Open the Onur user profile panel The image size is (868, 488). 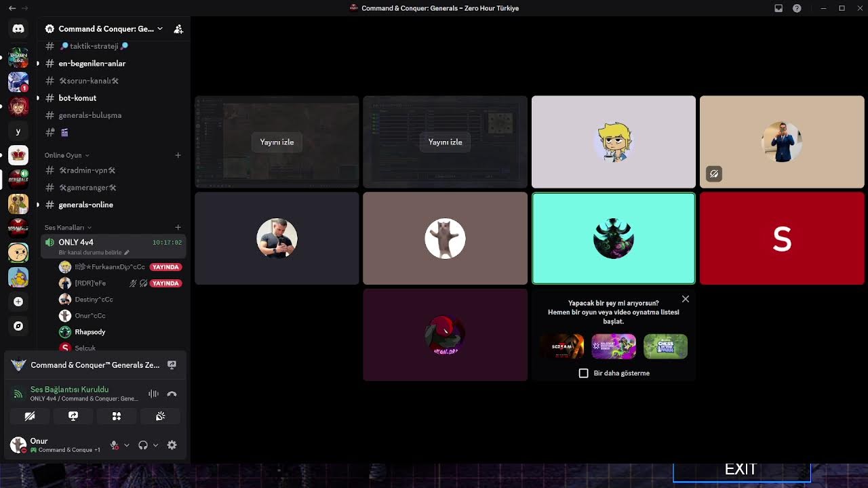pos(56,445)
